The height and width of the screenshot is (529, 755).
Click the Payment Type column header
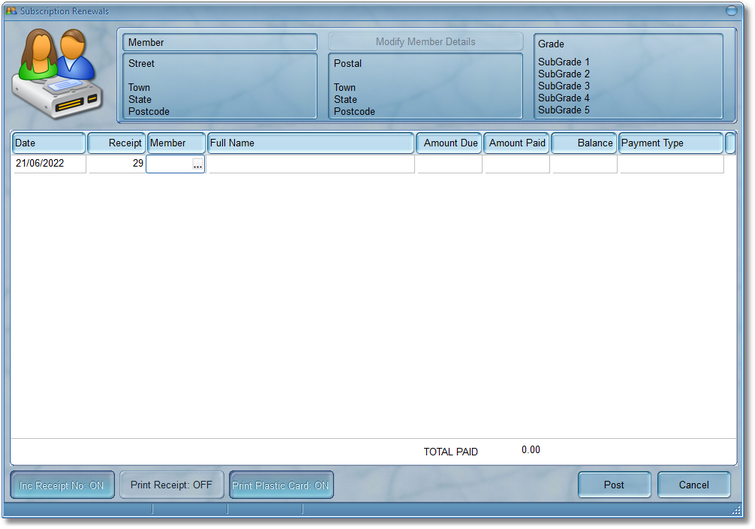tap(670, 143)
